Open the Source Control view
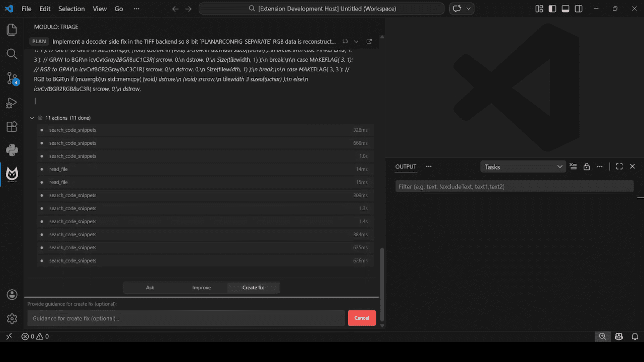Viewport: 644px width, 362px height. (12, 78)
